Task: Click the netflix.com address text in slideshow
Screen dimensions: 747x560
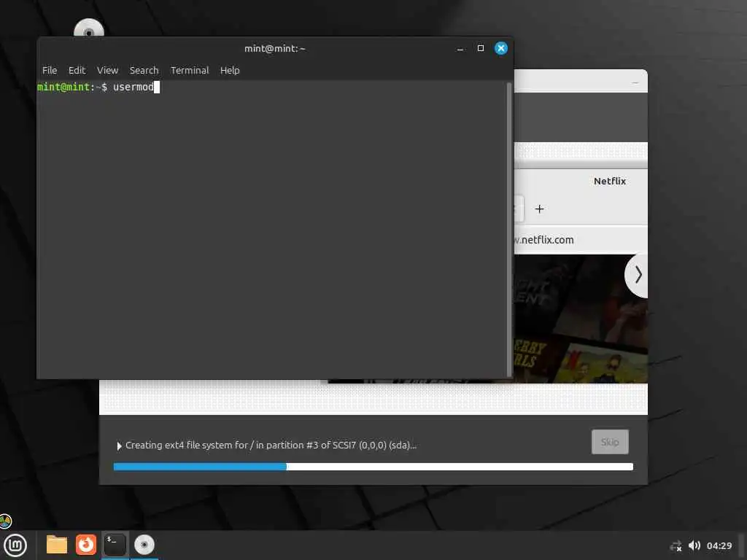Action: (544, 240)
